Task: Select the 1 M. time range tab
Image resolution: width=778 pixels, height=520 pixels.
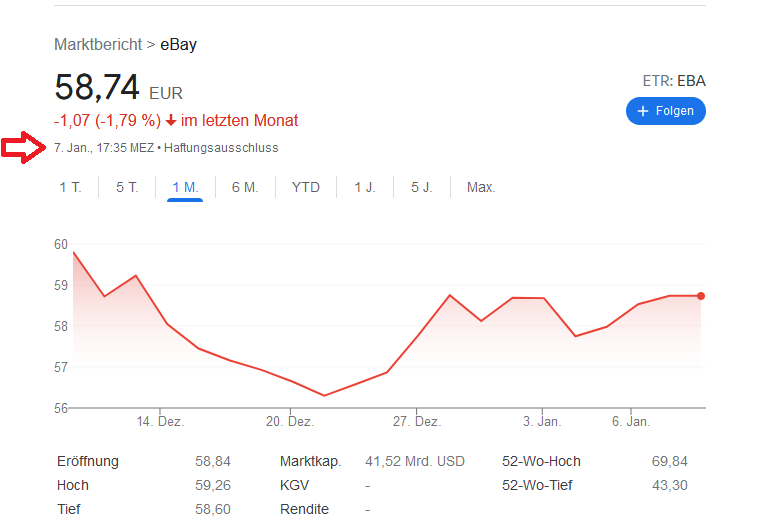Action: click(x=185, y=187)
